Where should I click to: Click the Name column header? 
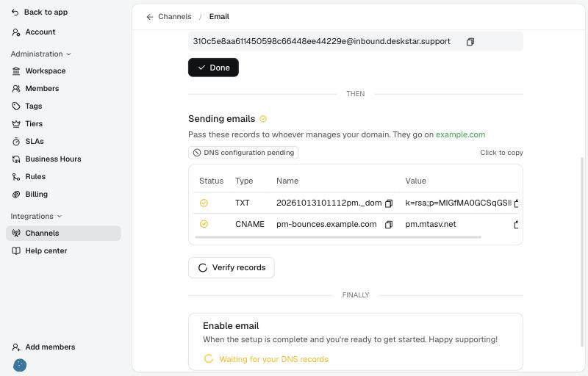click(287, 181)
